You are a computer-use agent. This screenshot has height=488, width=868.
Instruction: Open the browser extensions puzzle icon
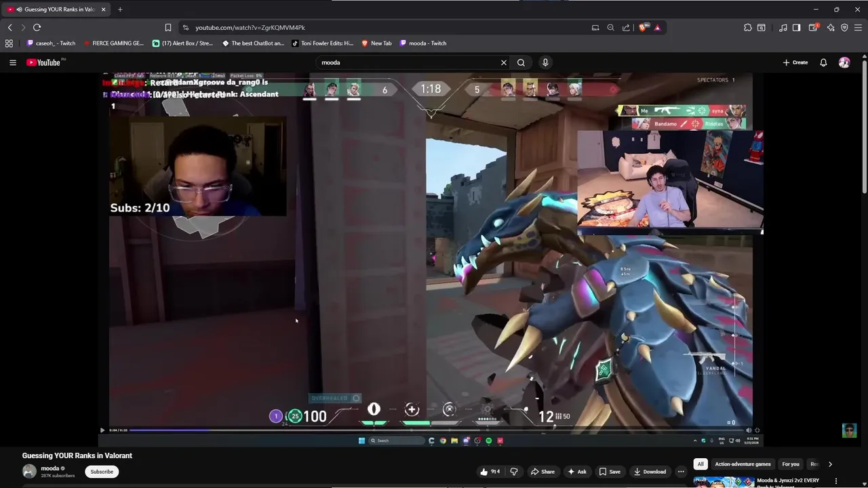[x=747, y=28]
